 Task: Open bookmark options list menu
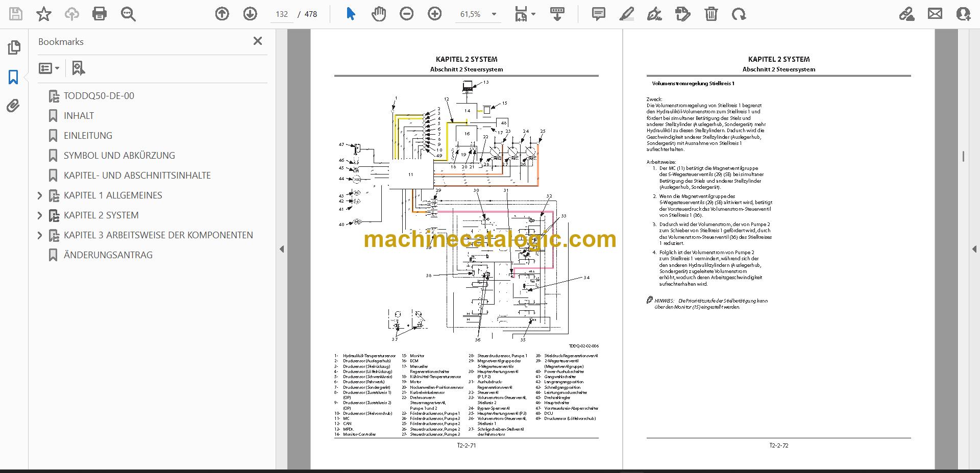coord(49,68)
